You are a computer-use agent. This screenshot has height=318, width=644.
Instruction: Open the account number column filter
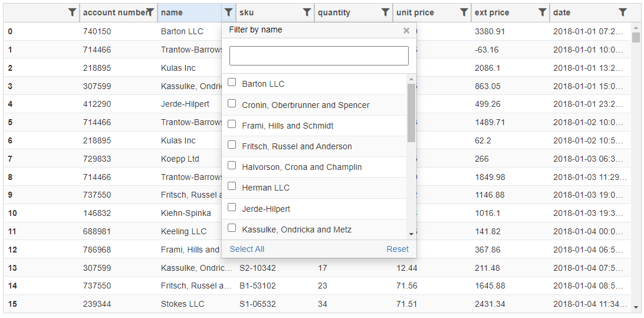[x=150, y=12]
